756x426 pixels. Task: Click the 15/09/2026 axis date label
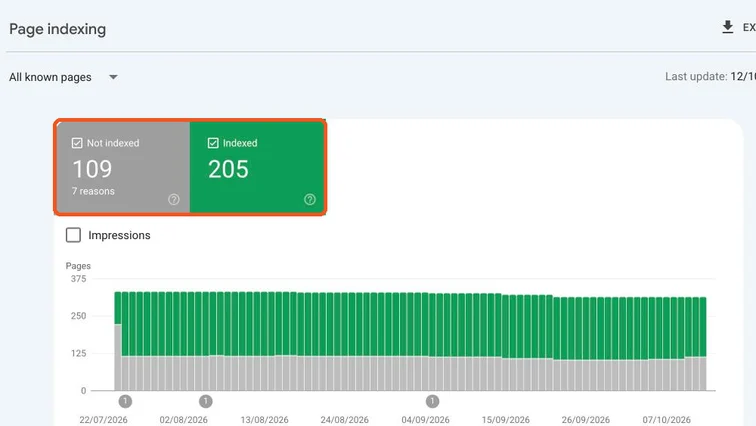[505, 420]
